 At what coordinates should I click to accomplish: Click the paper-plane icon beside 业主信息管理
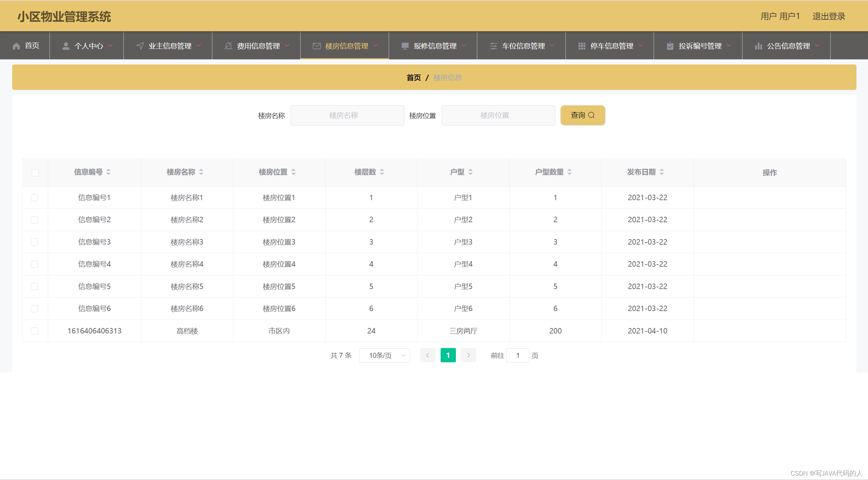(x=140, y=46)
